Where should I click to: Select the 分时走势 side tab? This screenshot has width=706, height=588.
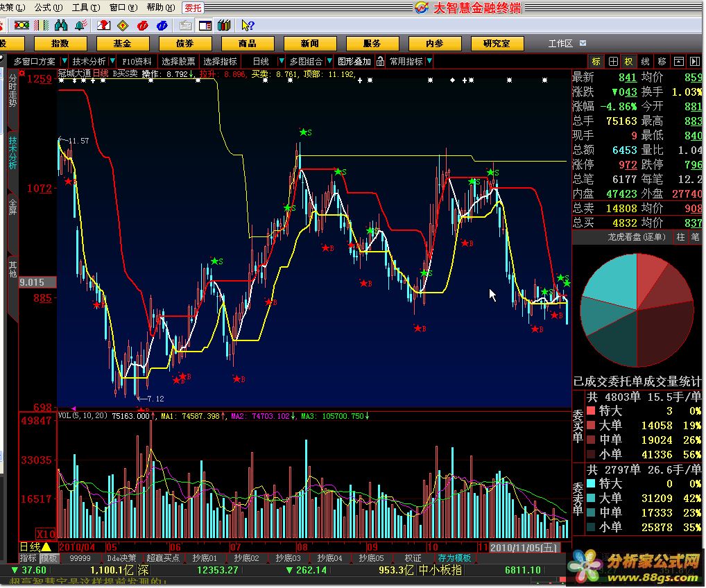12,90
